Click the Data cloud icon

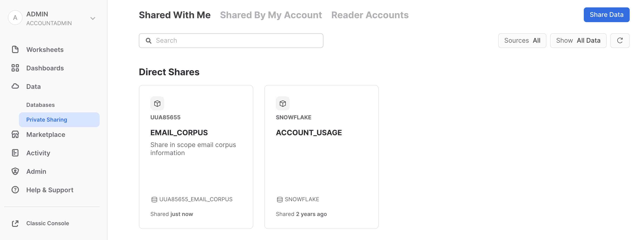(15, 86)
